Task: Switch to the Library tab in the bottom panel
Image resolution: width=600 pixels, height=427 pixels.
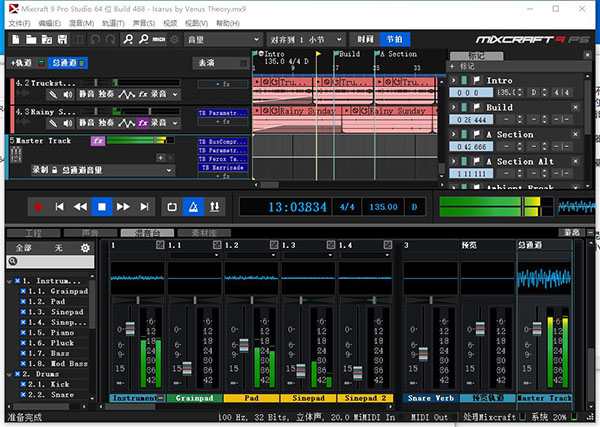Action: [x=204, y=233]
